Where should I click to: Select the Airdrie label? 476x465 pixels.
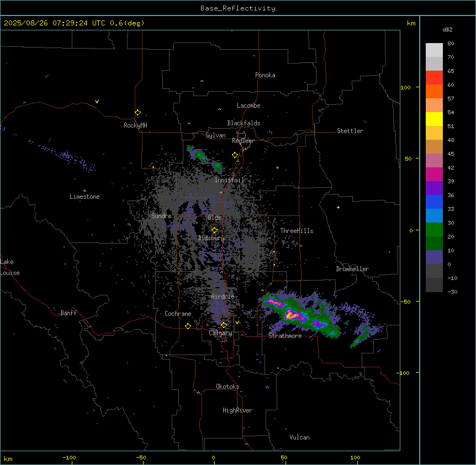tap(223, 297)
